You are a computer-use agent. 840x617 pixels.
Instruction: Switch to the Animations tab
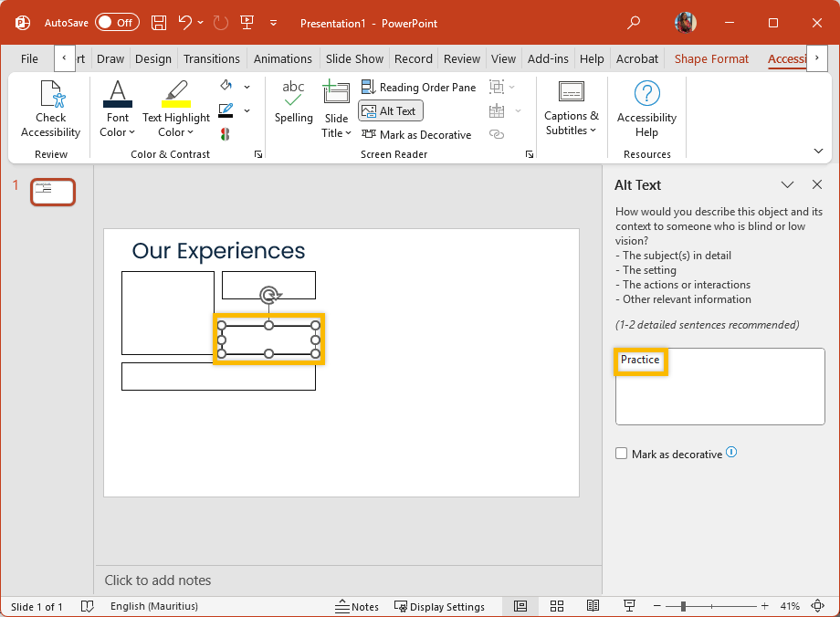coord(282,58)
